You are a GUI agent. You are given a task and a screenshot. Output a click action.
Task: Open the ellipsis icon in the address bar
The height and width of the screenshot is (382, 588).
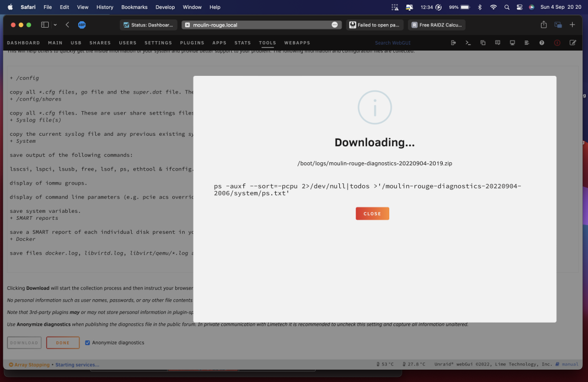(x=335, y=25)
